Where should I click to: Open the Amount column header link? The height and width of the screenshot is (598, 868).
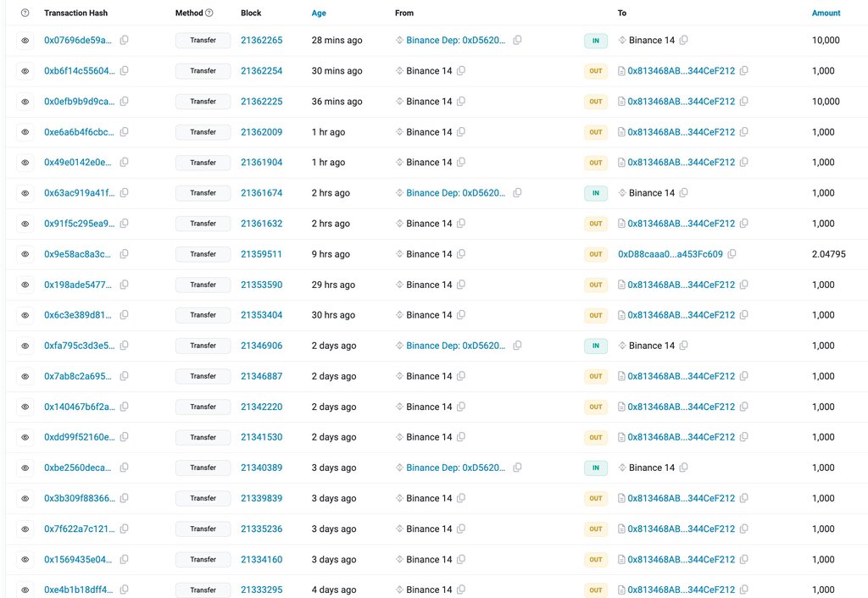[x=826, y=13]
